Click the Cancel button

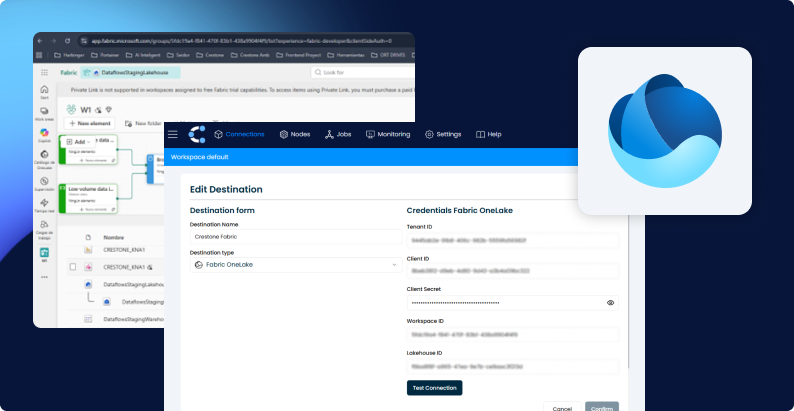click(x=562, y=406)
